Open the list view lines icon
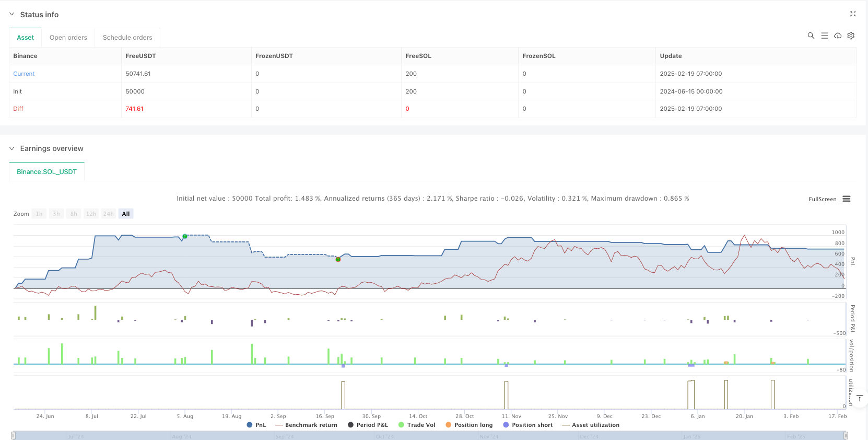This screenshot has height=440, width=868. pyautogui.click(x=824, y=36)
